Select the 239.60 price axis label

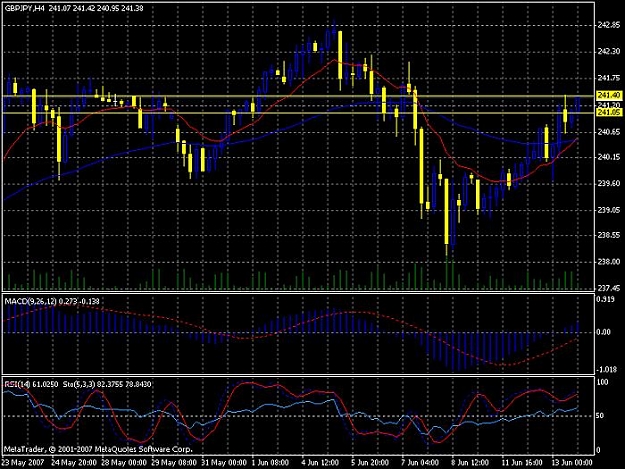click(609, 183)
